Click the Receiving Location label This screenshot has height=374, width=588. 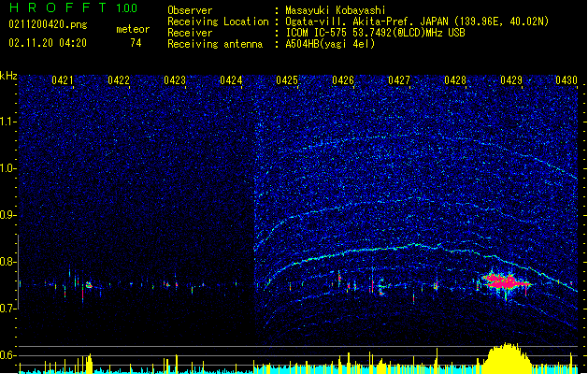click(x=218, y=22)
